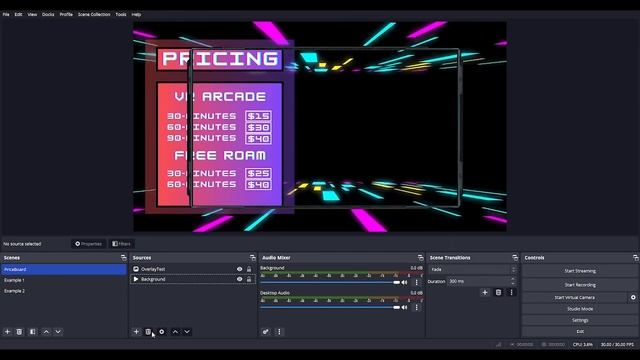Click Start Recording button

coord(580,285)
